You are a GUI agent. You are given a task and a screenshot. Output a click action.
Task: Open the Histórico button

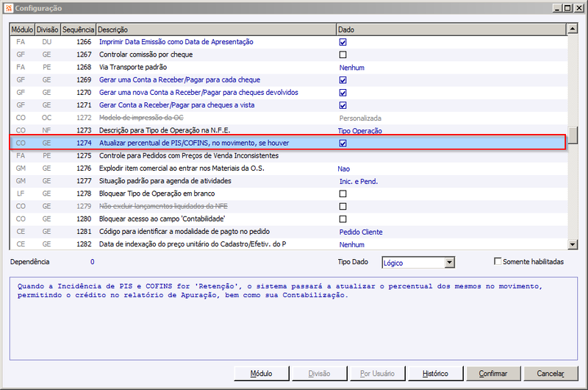point(435,374)
